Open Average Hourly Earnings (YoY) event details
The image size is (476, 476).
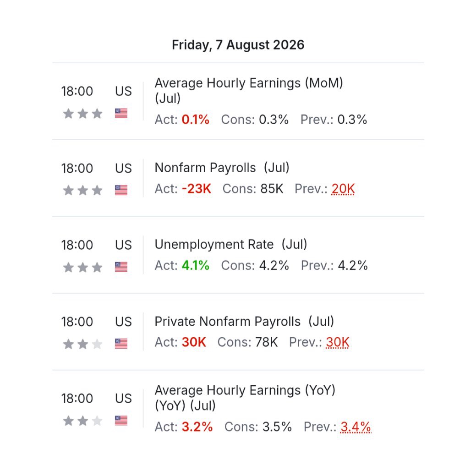click(245, 398)
